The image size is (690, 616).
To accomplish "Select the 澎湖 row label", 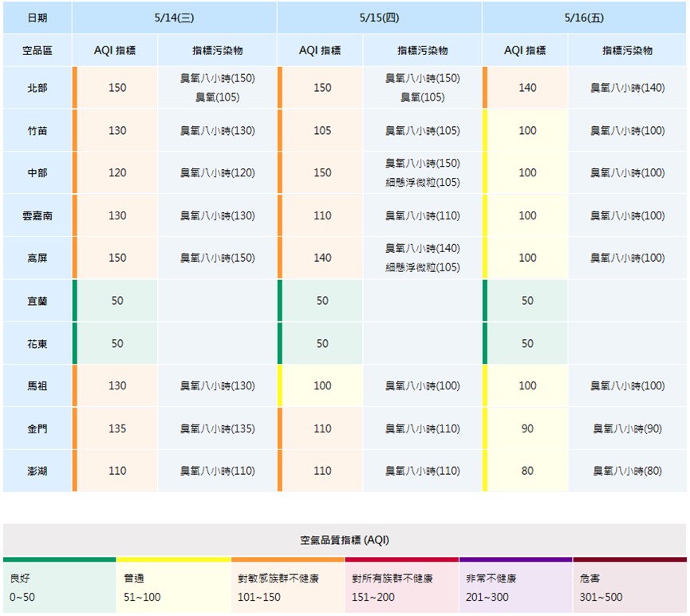I will [x=37, y=471].
